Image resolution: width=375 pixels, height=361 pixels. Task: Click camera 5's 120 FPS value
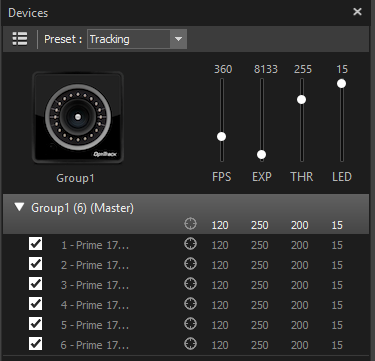220,325
